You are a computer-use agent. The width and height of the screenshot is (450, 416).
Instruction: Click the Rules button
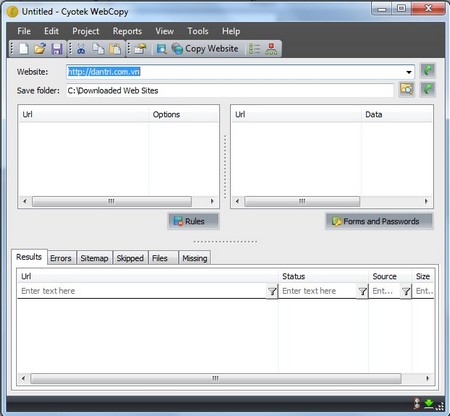193,221
